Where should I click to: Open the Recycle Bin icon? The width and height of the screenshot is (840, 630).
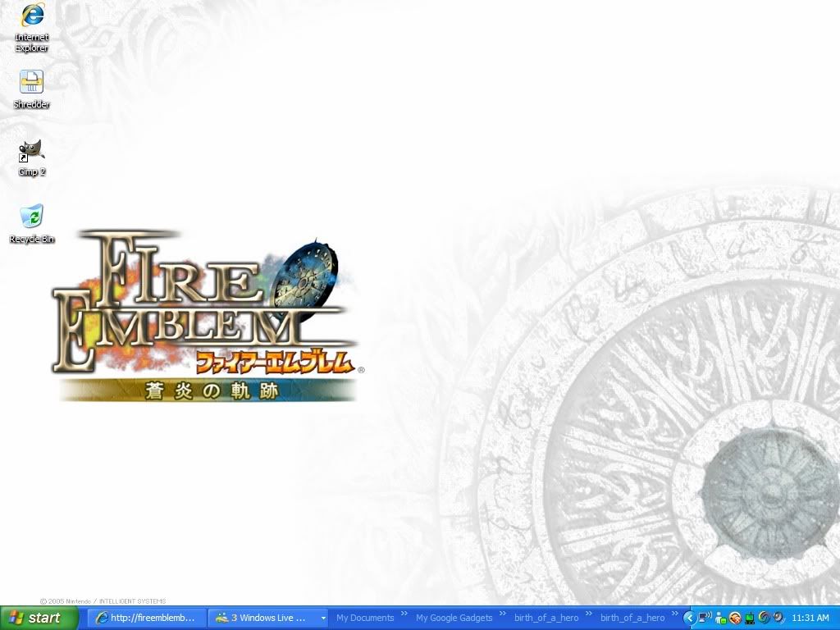point(32,217)
